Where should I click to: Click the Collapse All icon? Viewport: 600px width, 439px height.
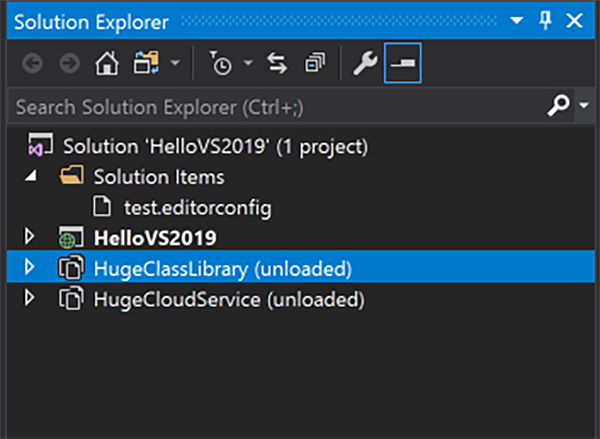click(315, 65)
